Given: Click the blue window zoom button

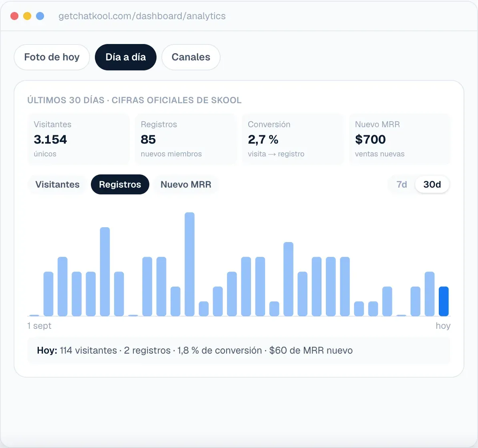Looking at the screenshot, I should pyautogui.click(x=40, y=16).
